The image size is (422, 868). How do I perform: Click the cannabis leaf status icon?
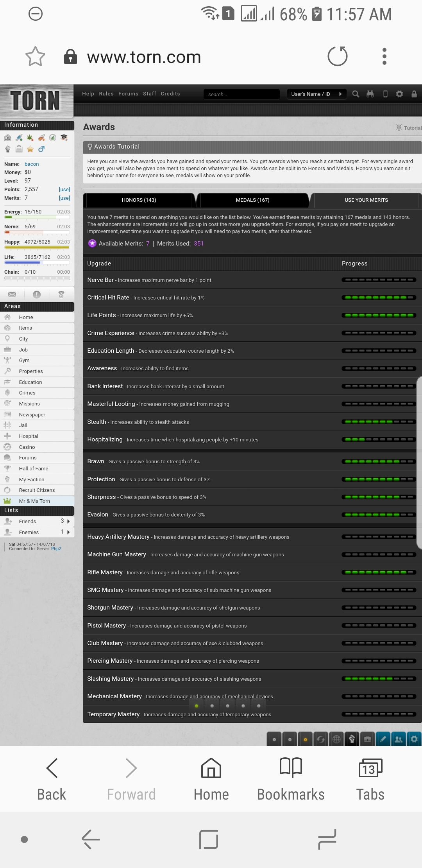point(30,138)
